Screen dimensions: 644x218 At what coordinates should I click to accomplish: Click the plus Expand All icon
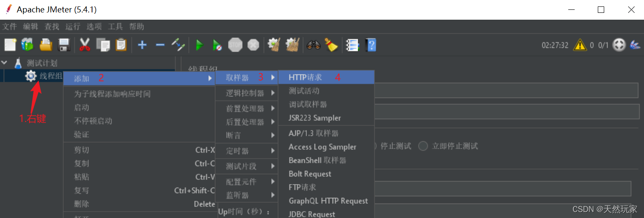point(142,45)
